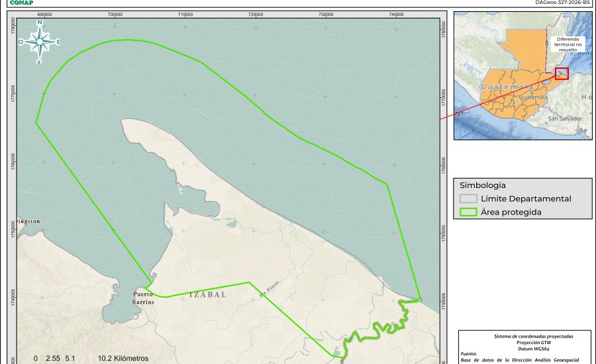Click the bold Guatemala country label in inset
Image resolution: width=596 pixels, height=364 pixels.
click(x=507, y=87)
